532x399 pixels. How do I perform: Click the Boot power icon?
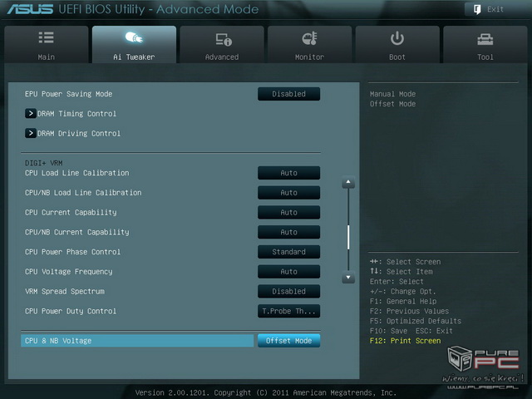[397, 38]
